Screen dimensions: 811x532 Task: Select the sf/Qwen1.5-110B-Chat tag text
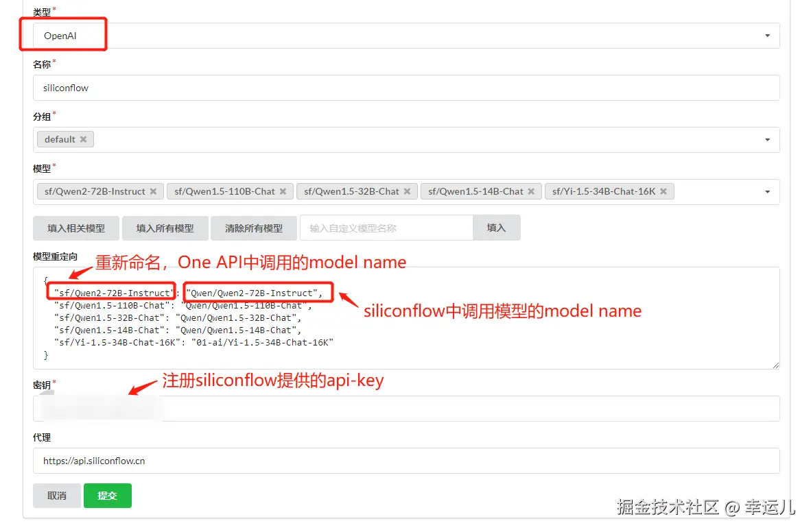[224, 191]
